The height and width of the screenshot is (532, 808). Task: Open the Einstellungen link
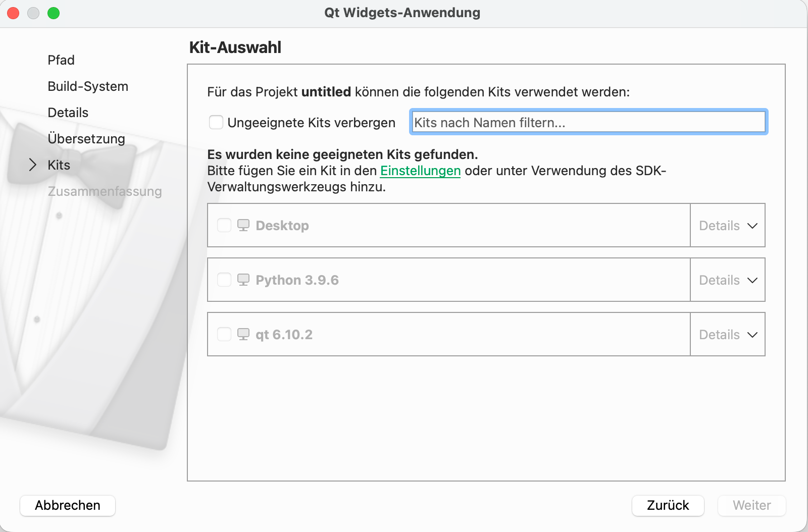(x=420, y=171)
